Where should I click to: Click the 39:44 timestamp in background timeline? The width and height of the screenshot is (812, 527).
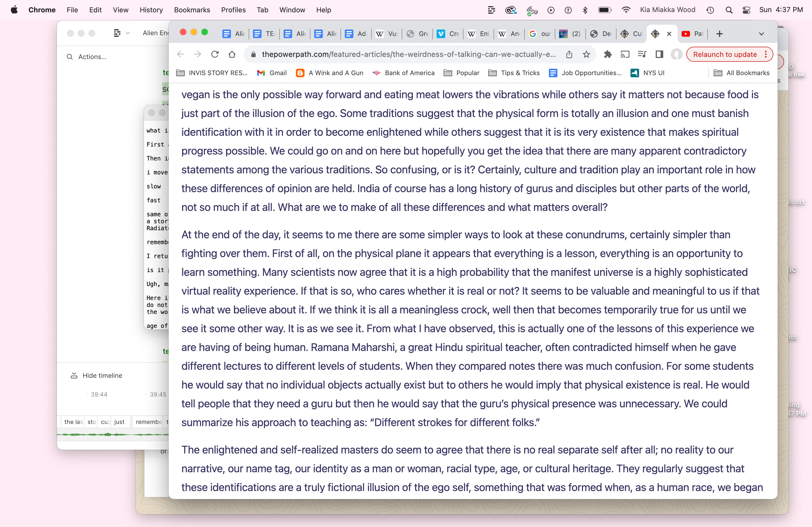coord(99,394)
